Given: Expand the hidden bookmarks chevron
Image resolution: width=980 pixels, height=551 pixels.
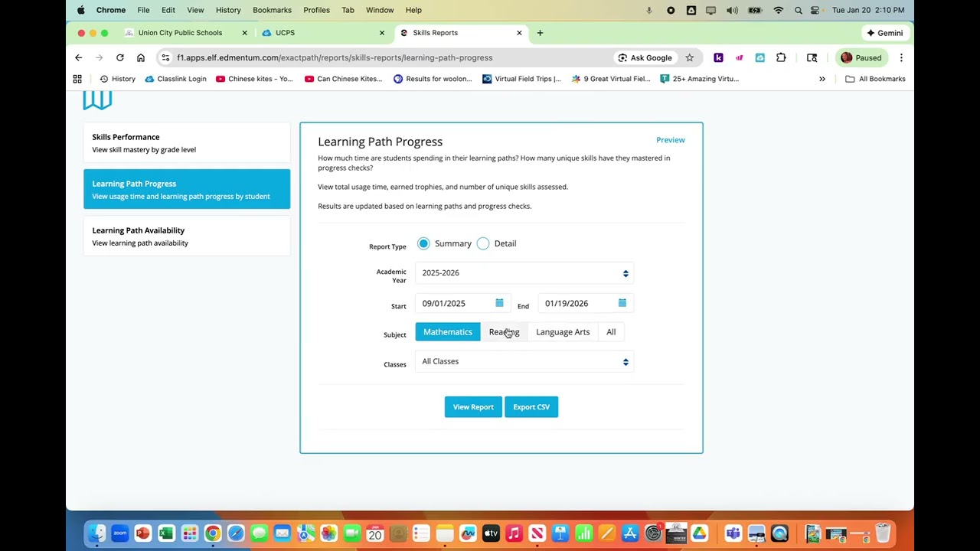Looking at the screenshot, I should point(822,79).
